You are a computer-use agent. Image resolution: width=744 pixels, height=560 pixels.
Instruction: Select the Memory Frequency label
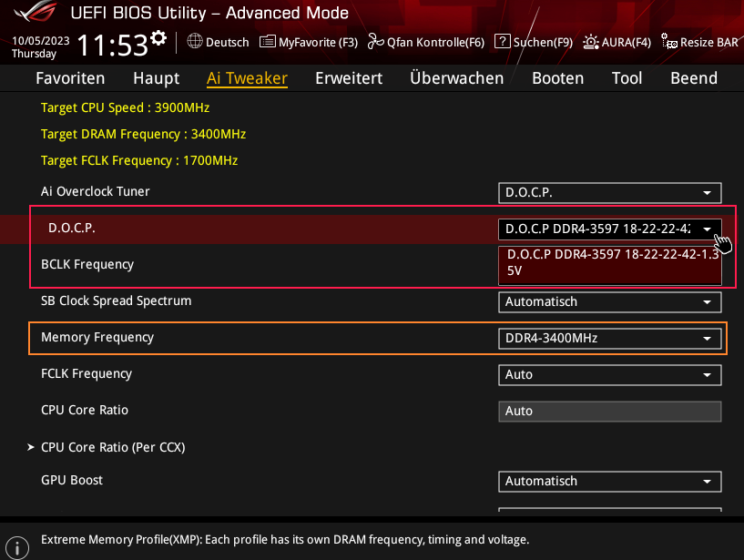pyautogui.click(x=97, y=338)
